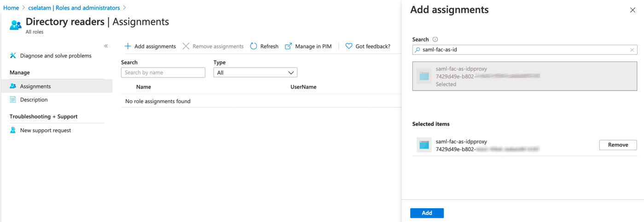Viewport: 644px width, 222px height.
Task: Go to Home breadcrumb link
Action: click(11, 8)
